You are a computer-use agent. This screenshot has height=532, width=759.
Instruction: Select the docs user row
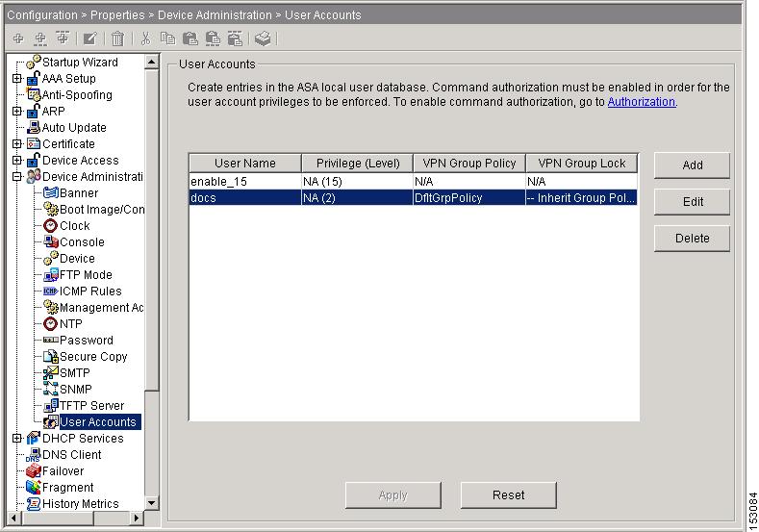(x=413, y=197)
